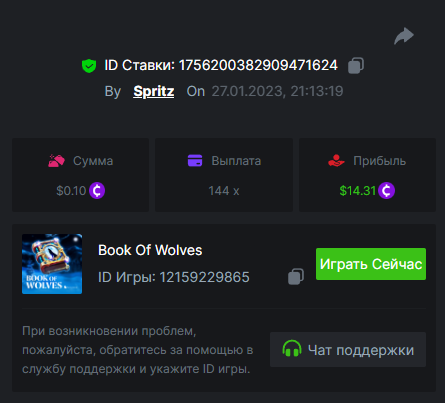Click the $0.10 bet amount

(x=71, y=191)
